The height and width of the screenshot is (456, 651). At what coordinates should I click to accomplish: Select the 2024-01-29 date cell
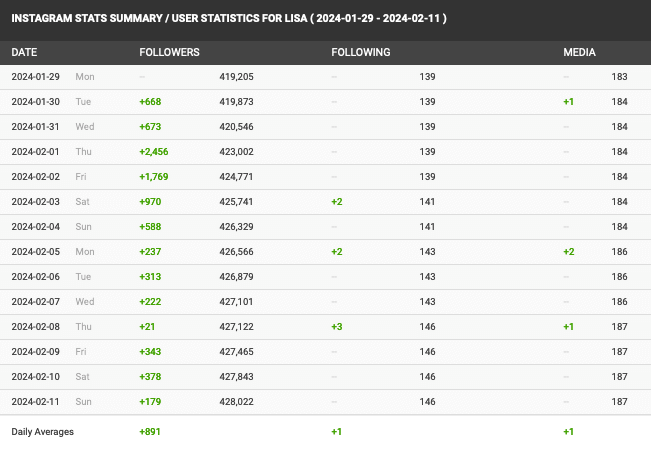tap(36, 77)
